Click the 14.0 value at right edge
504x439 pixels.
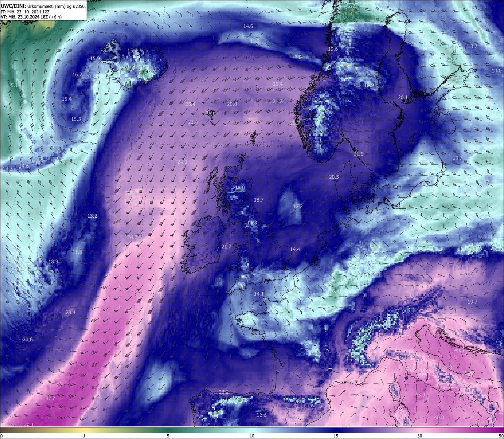click(x=497, y=70)
